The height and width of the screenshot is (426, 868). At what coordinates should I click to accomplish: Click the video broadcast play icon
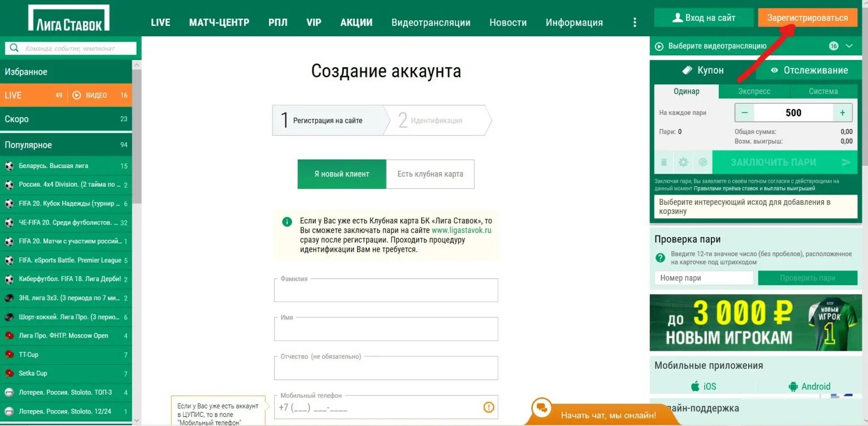(x=659, y=46)
